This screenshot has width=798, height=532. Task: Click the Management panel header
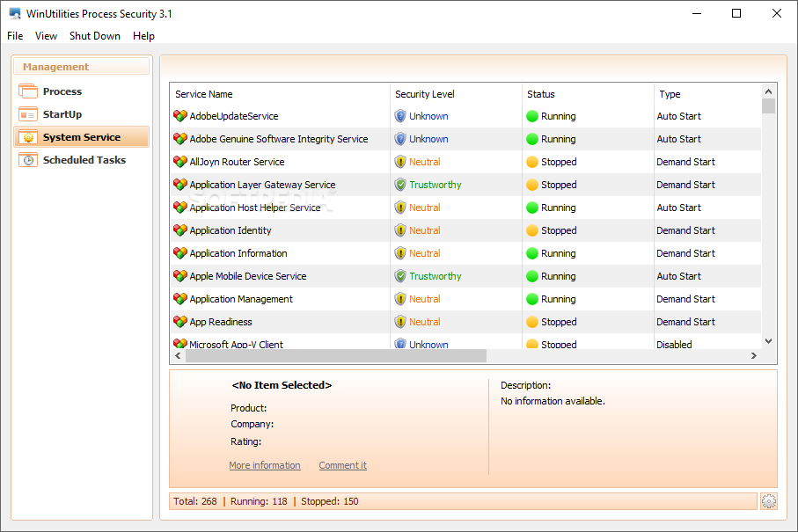(x=82, y=67)
